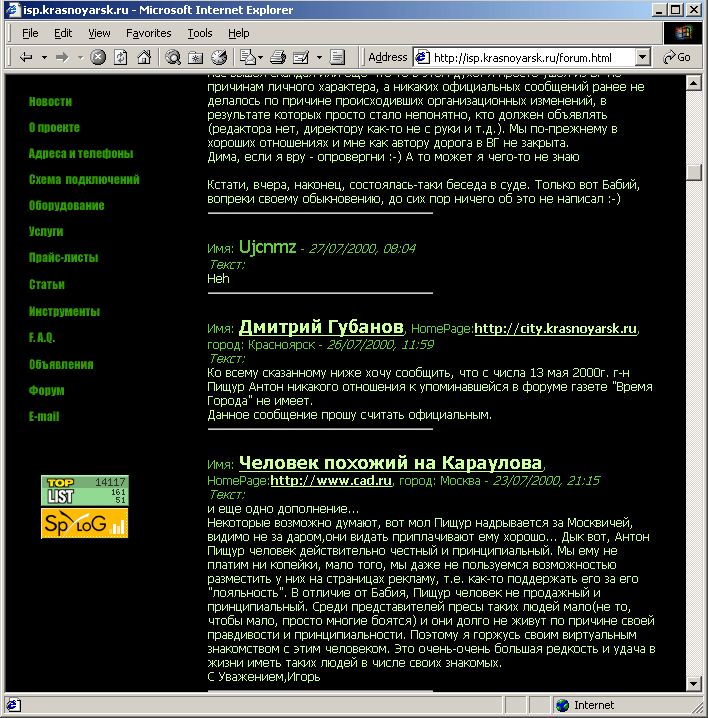This screenshot has height=718, width=708.
Task: Print the page with Print icon
Action: tap(278, 57)
